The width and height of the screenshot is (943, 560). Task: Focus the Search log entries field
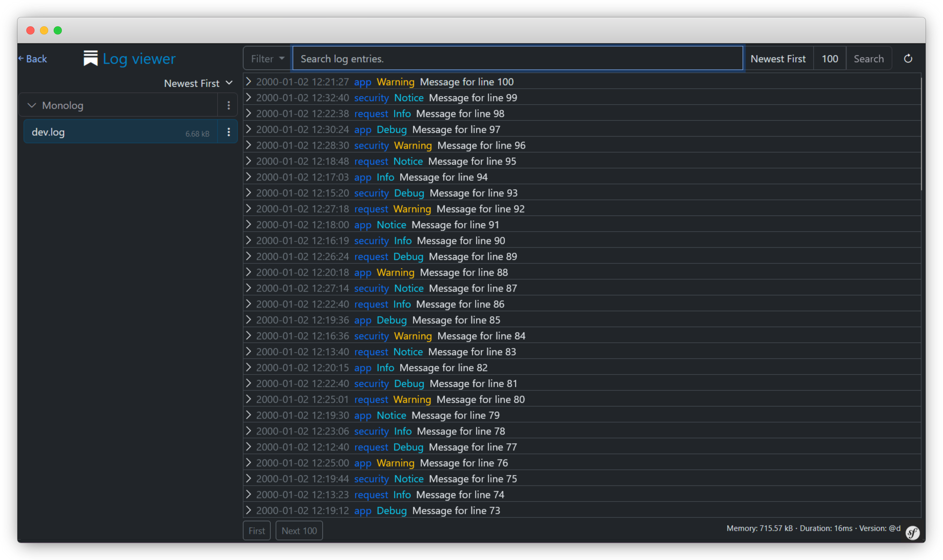517,58
